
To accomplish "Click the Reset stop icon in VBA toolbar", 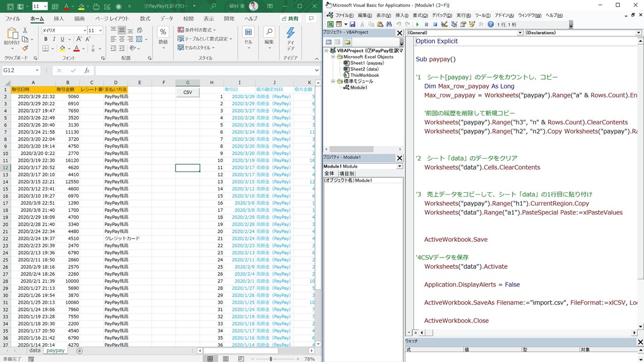I will click(435, 24).
